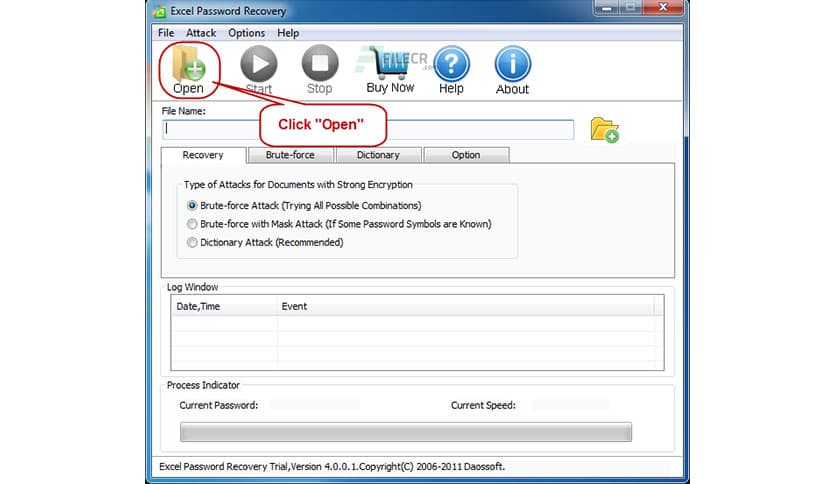Click the Start play toolbar icon
This screenshot has width=836, height=484.
(x=259, y=70)
